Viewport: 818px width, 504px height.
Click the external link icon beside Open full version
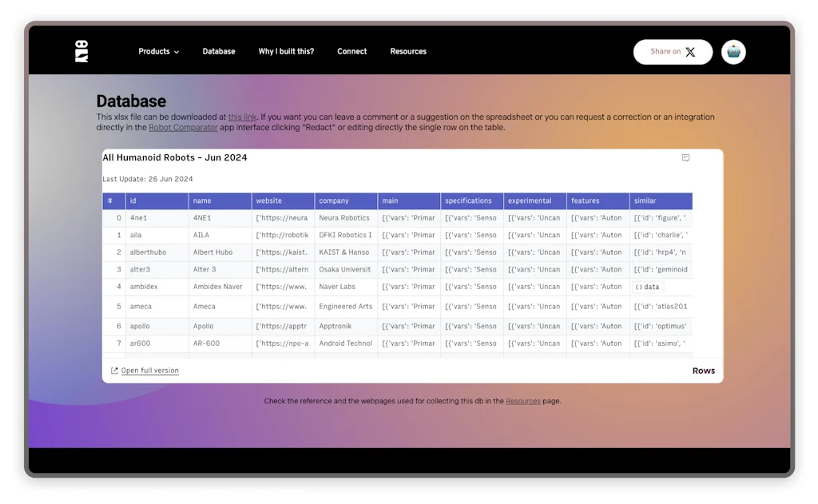pyautogui.click(x=114, y=371)
